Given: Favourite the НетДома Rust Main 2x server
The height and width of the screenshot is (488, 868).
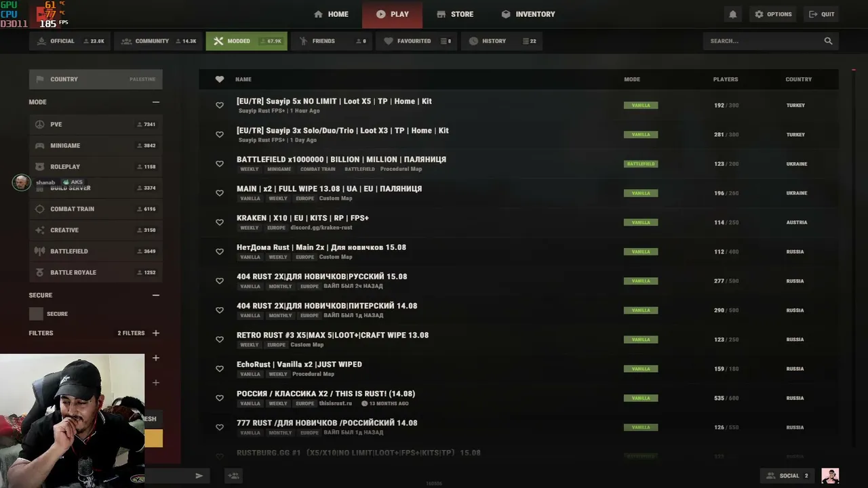Looking at the screenshot, I should 220,251.
